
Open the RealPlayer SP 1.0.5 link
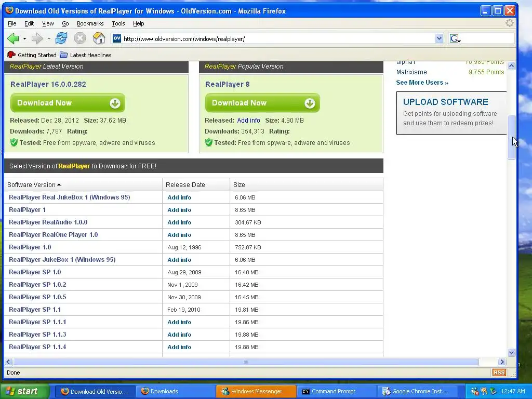[x=37, y=297]
